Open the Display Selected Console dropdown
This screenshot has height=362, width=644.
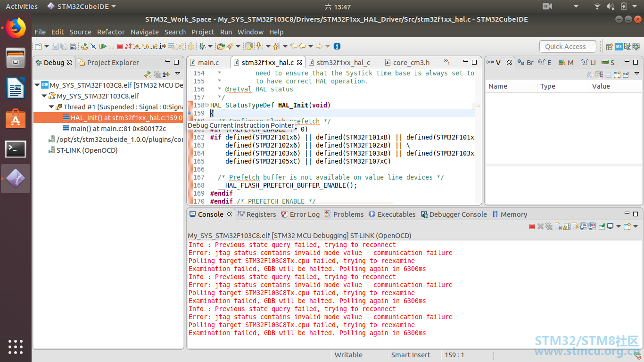(x=619, y=226)
